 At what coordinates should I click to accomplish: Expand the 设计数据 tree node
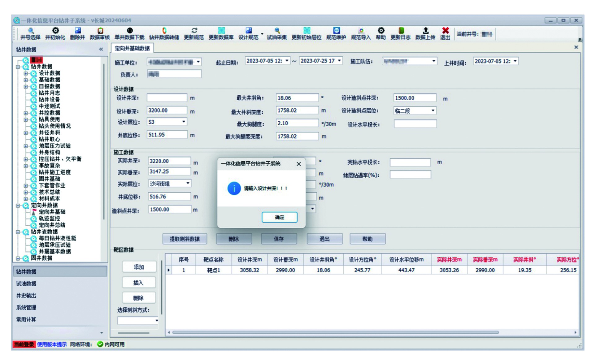(26, 73)
